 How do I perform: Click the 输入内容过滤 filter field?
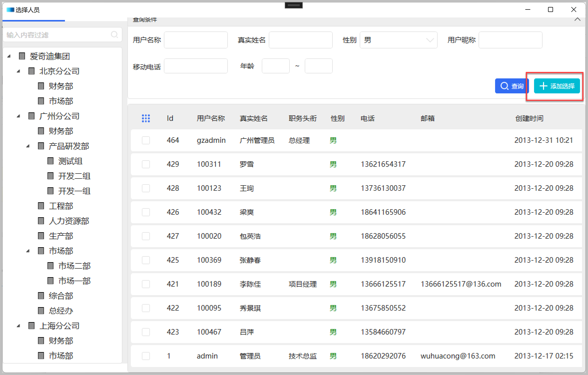pos(62,35)
